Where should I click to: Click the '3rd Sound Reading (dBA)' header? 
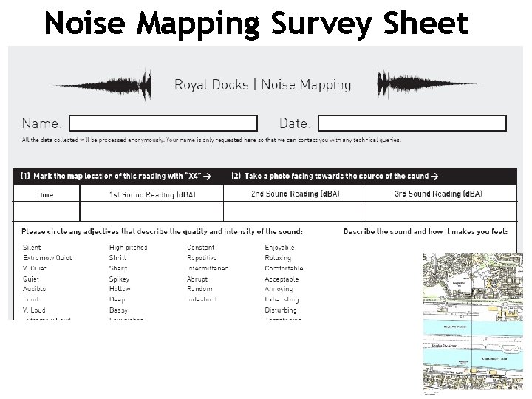438,194
